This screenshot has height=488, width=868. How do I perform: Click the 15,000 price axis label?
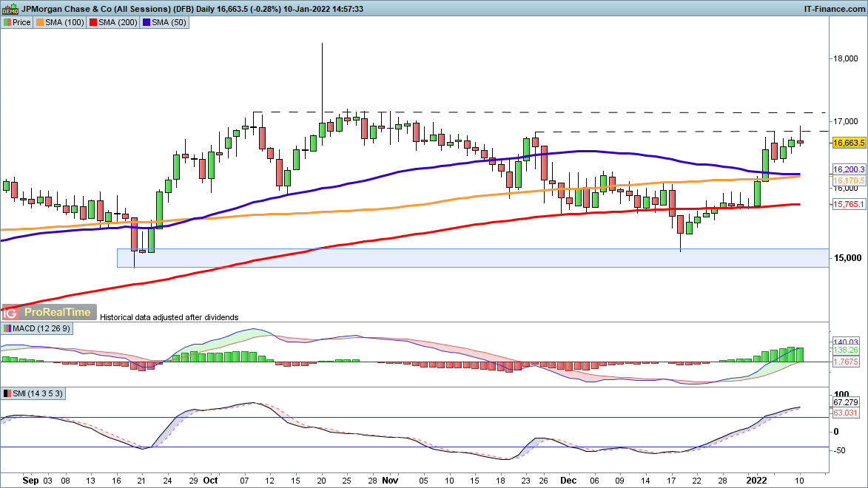pos(847,258)
